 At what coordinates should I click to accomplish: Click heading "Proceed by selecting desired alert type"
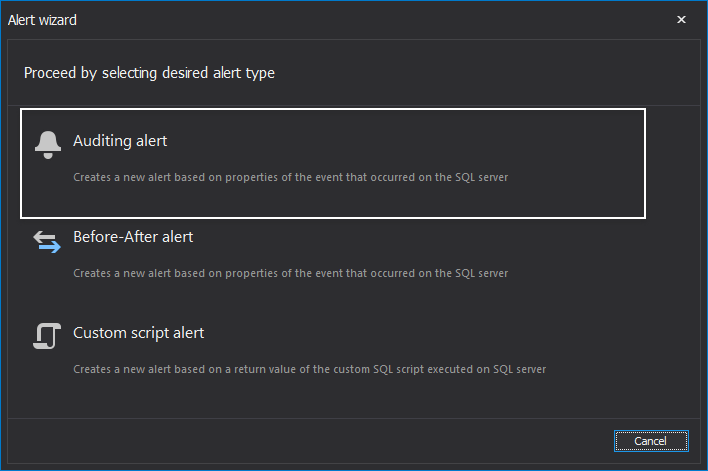tap(149, 73)
